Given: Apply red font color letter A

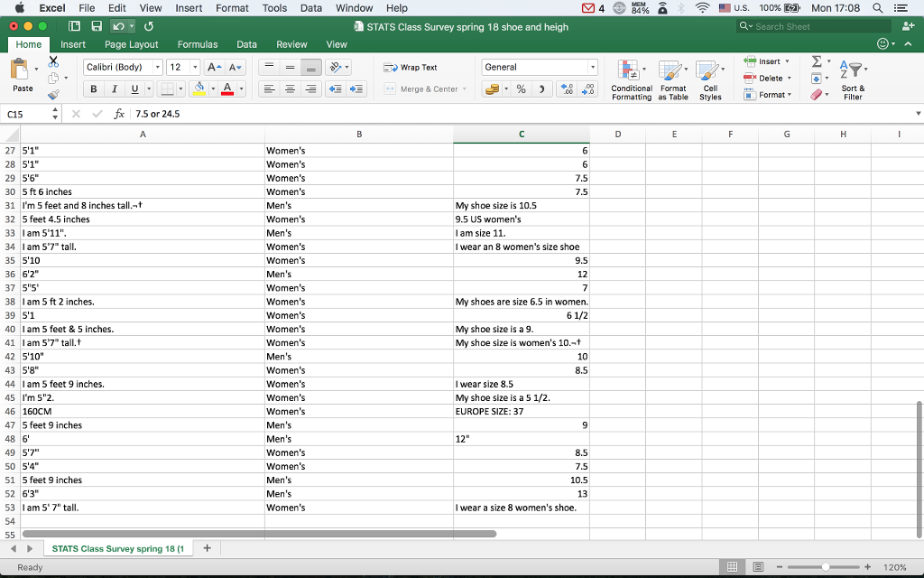Looking at the screenshot, I should point(227,89).
